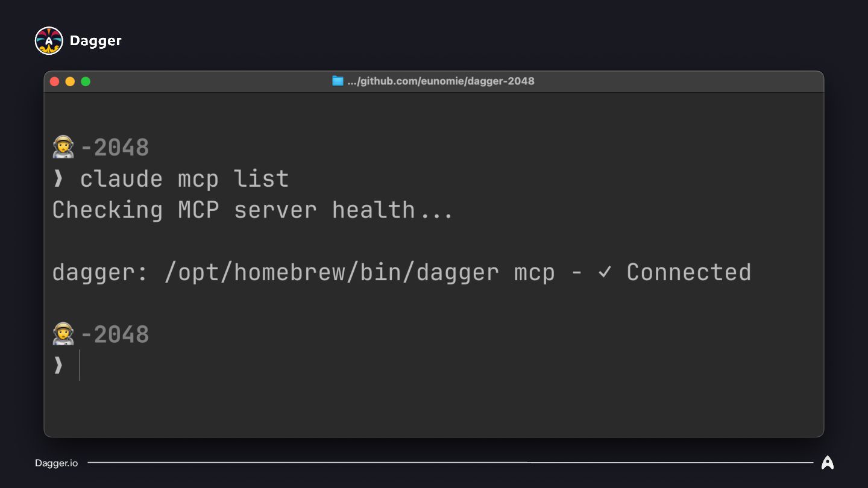Click the red close window button
The image size is (868, 488).
(55, 81)
